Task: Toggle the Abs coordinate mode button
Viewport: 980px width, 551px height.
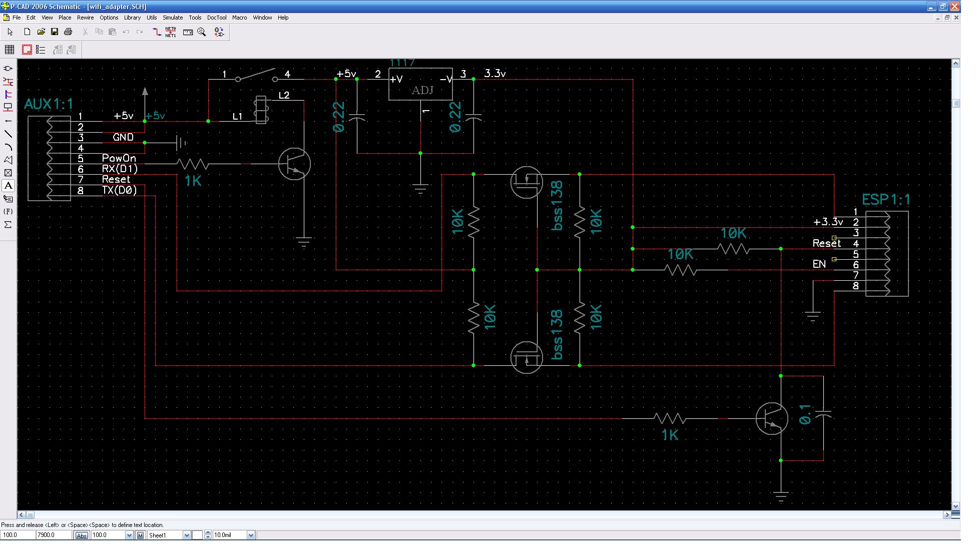Action: (82, 535)
